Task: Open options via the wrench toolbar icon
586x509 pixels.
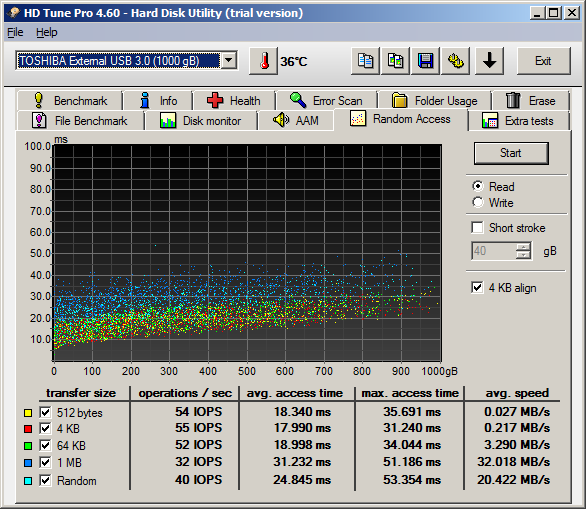Action: (x=456, y=61)
